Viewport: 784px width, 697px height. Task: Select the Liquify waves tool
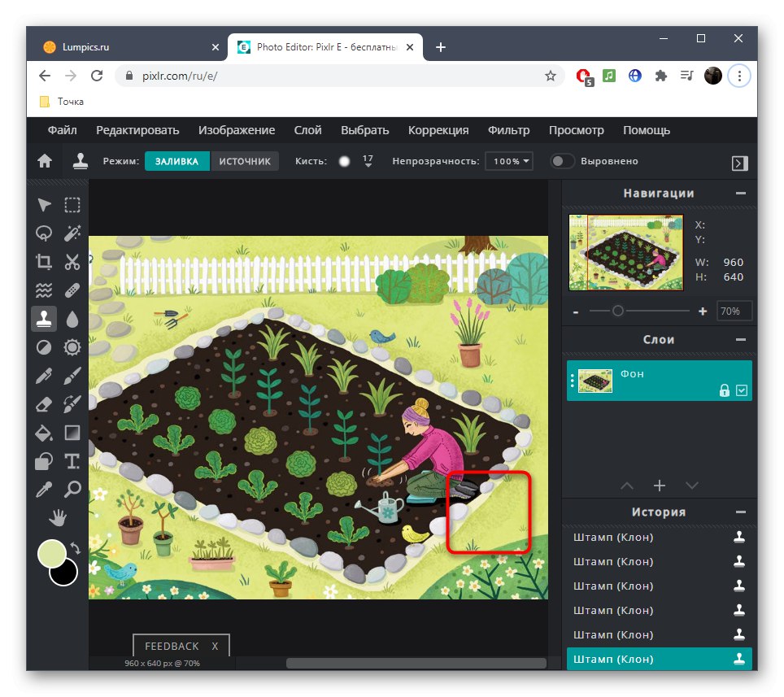pos(44,290)
